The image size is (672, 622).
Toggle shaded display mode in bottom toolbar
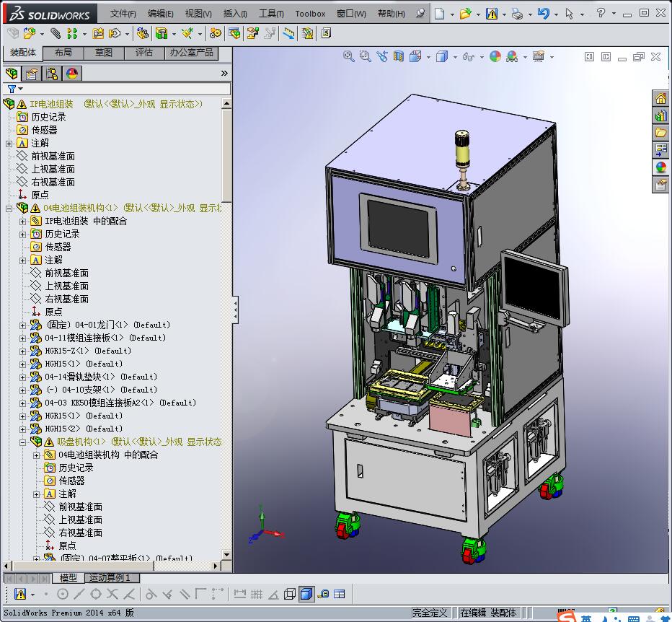click(x=306, y=594)
